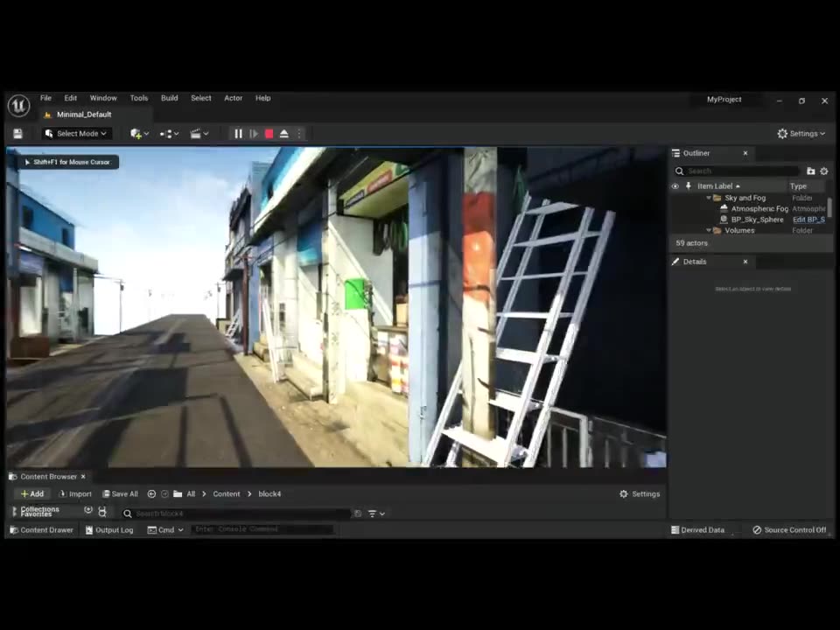
Task: Click the block4 breadcrumb
Action: click(269, 493)
